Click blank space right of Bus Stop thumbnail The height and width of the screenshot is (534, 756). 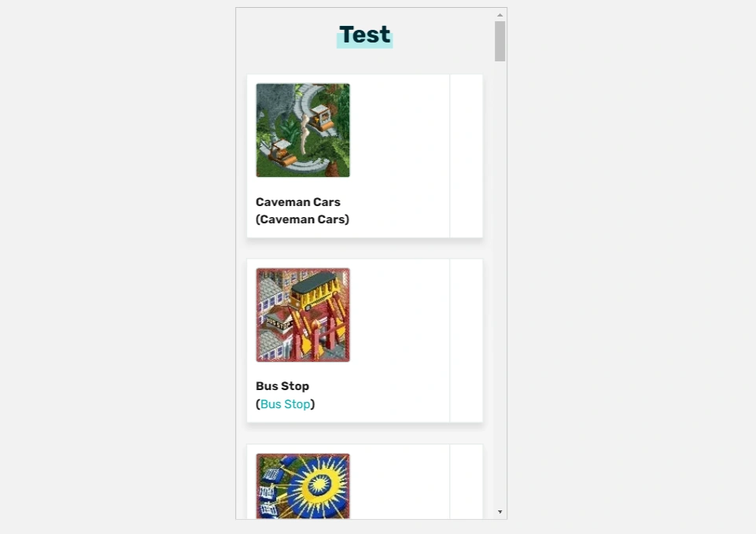[x=399, y=315]
